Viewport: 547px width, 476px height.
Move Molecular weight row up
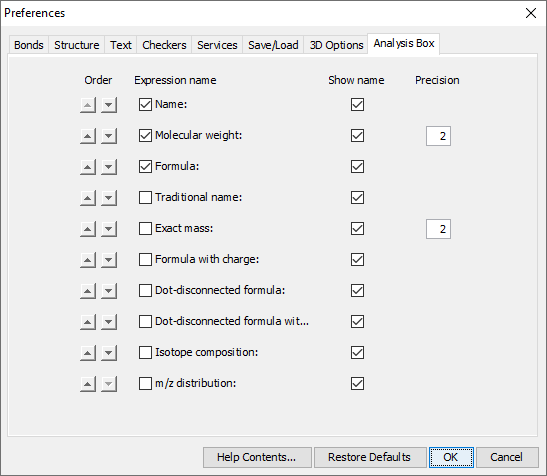[88, 136]
